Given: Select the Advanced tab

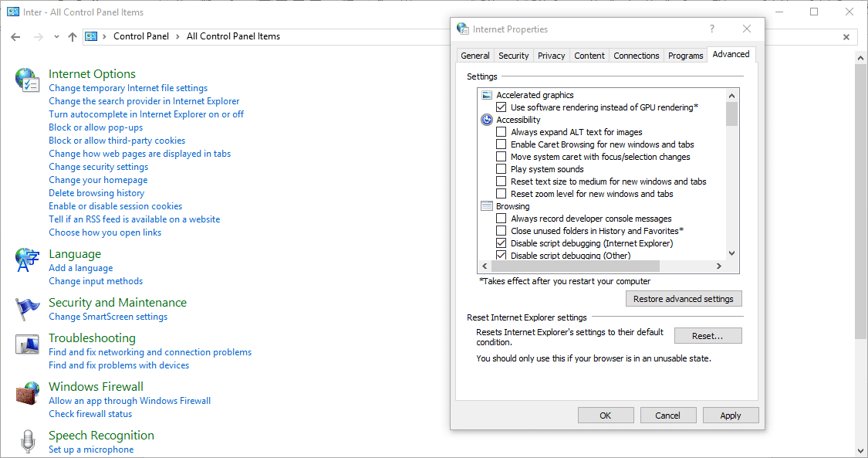Looking at the screenshot, I should click(731, 54).
